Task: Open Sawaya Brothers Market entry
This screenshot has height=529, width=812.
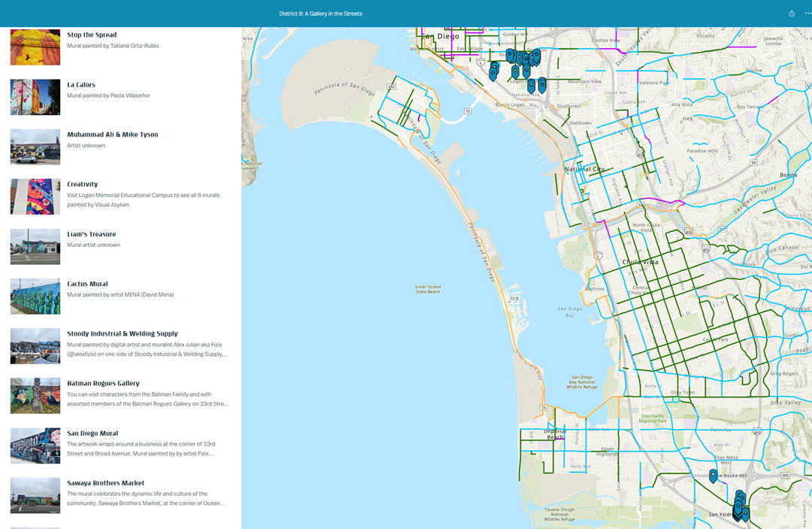Action: 105,483
